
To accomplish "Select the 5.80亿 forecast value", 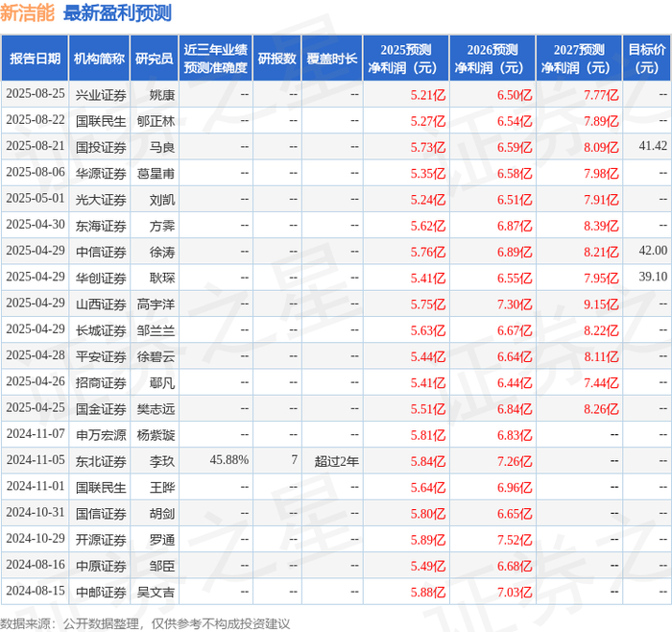I will pyautogui.click(x=428, y=513).
